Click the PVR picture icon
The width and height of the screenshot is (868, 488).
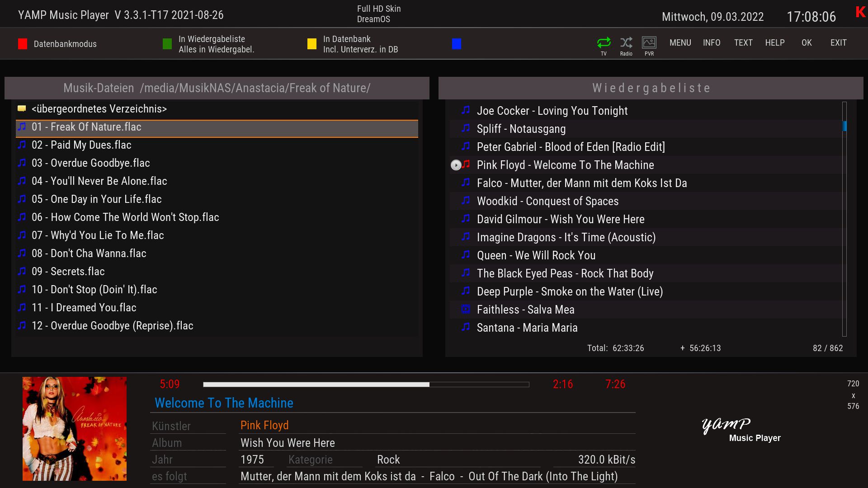point(649,43)
